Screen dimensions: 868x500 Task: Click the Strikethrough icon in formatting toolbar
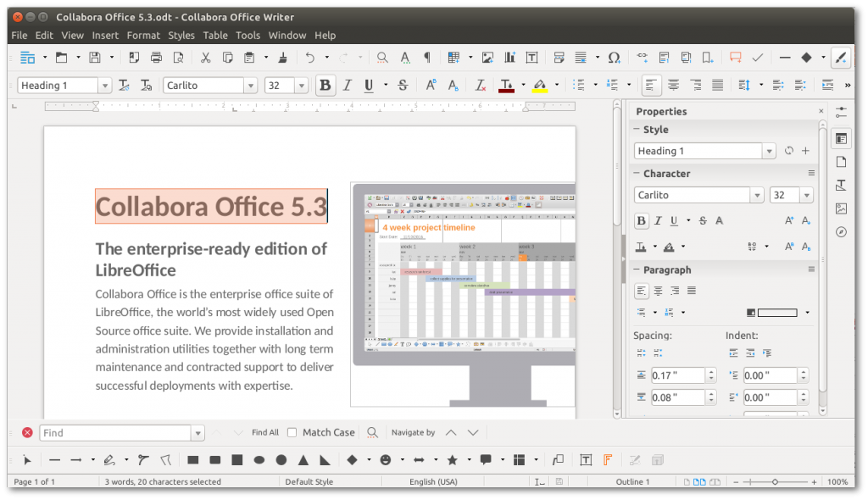(x=403, y=86)
